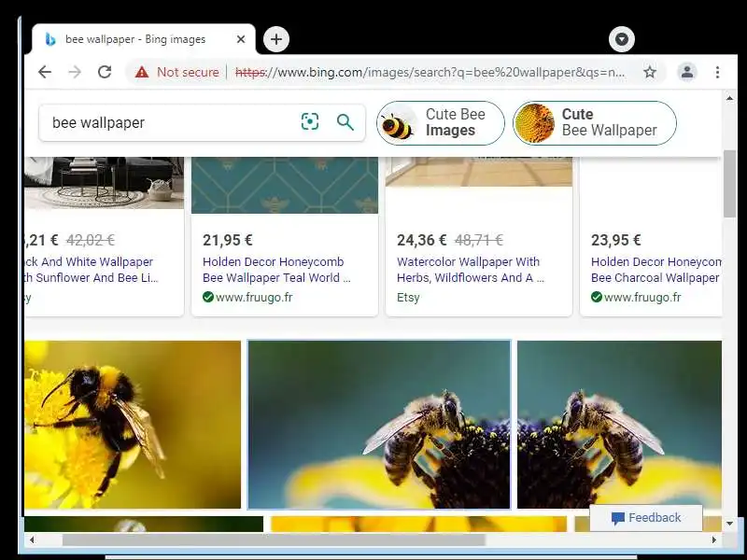The image size is (747, 560).
Task: Open the bumblebee on yellow flower image
Action: pyautogui.click(x=133, y=425)
